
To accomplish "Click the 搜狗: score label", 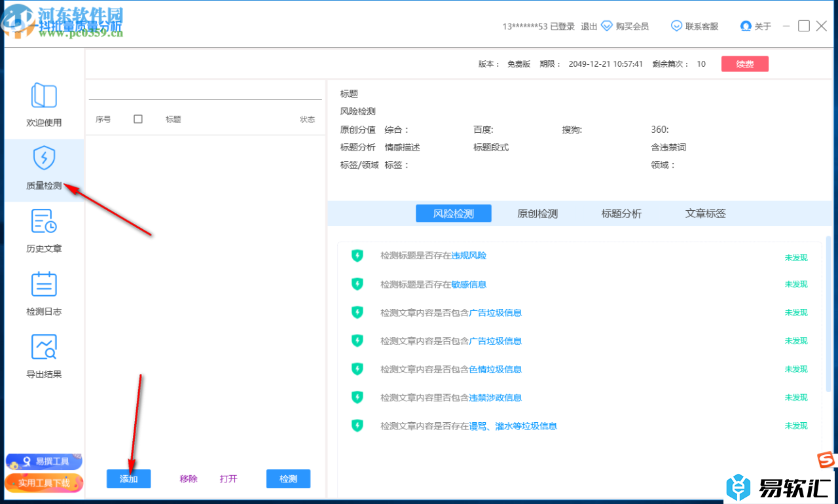I will (x=572, y=130).
